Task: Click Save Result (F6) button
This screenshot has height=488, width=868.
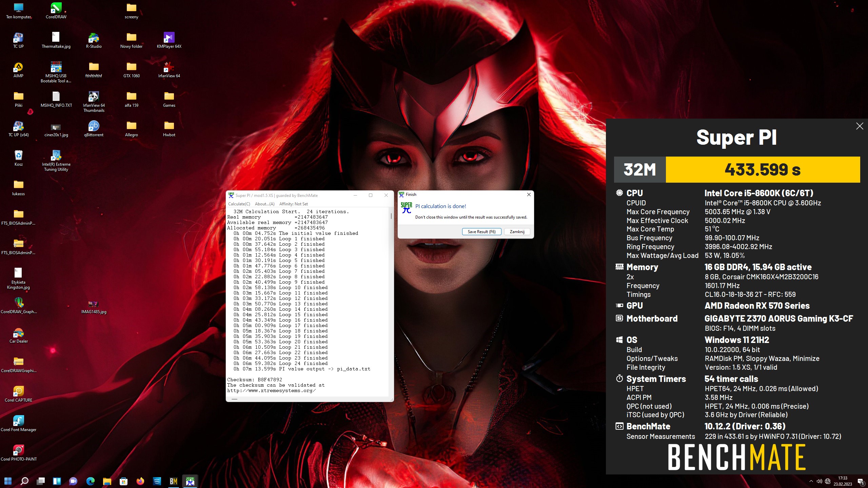Action: (x=481, y=232)
